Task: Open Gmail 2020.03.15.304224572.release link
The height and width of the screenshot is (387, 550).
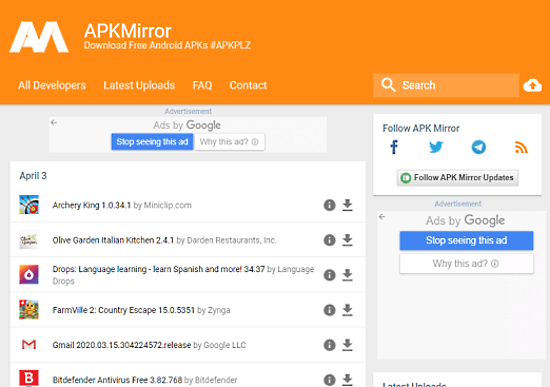Action: (122, 345)
